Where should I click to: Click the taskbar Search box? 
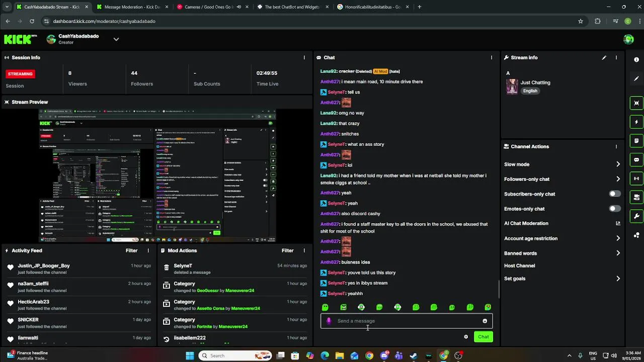click(x=235, y=355)
